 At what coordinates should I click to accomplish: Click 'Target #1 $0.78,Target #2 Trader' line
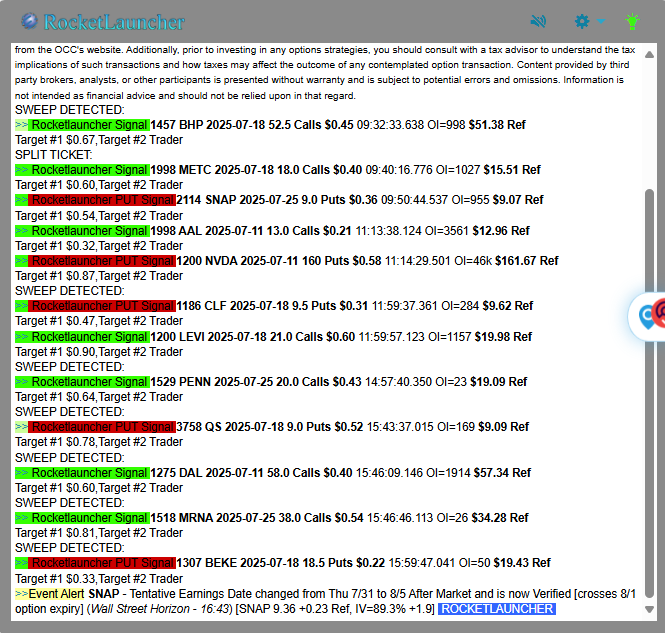click(99, 442)
